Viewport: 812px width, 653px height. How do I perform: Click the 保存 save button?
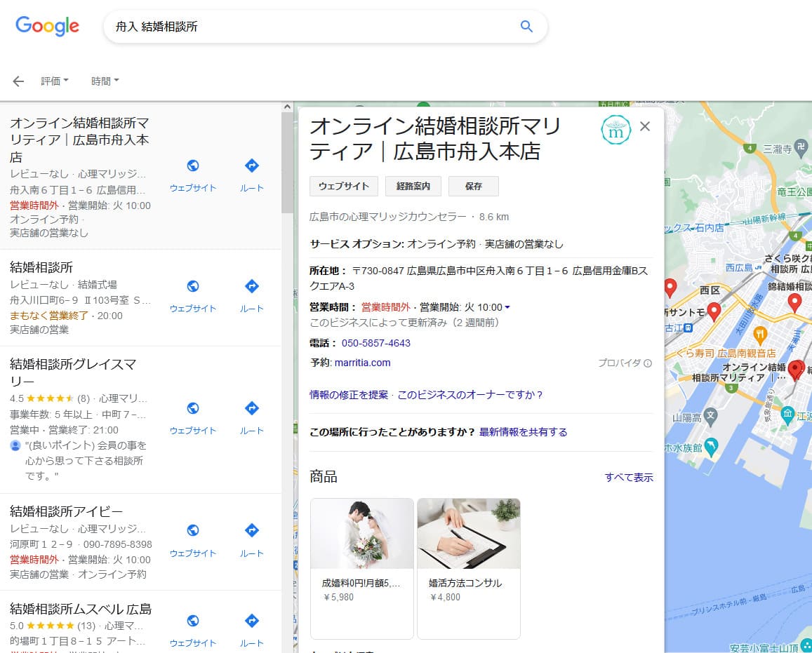pyautogui.click(x=473, y=187)
